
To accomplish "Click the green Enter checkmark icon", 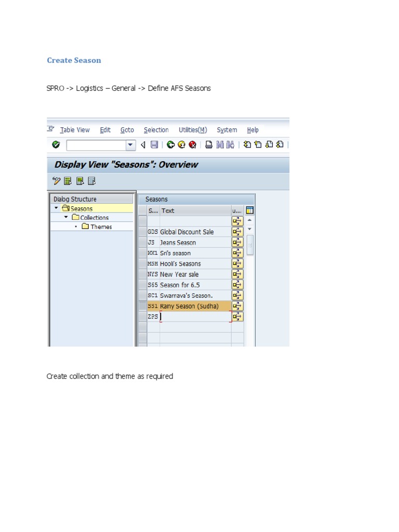I will click(56, 145).
